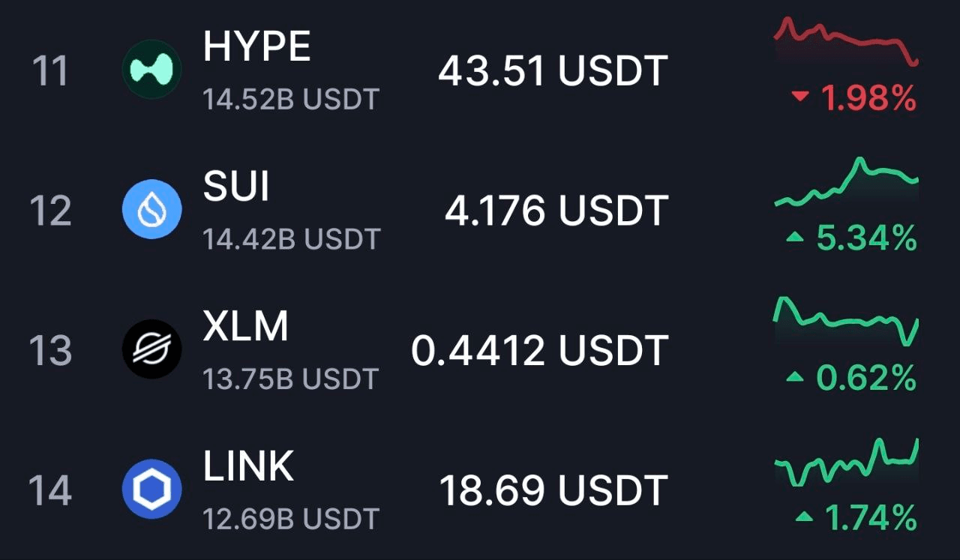960x560 pixels.
Task: Click the green up arrow beside 1.74%
Action: pos(804,517)
